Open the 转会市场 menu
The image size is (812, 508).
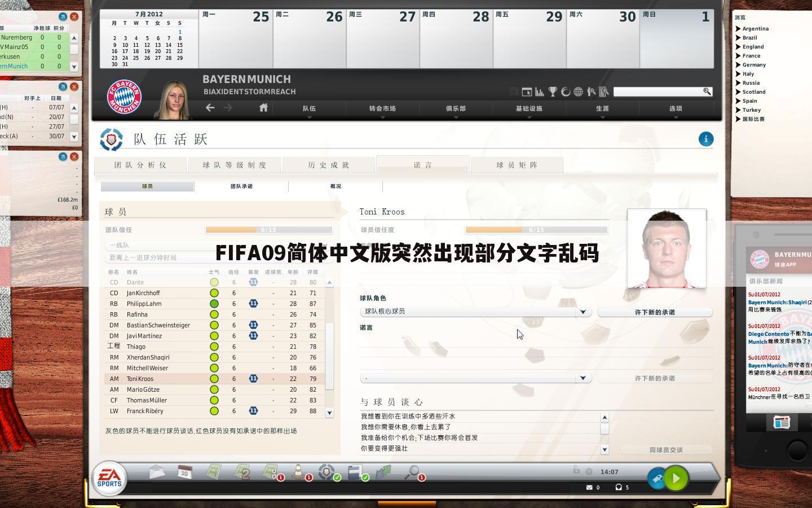click(382, 108)
